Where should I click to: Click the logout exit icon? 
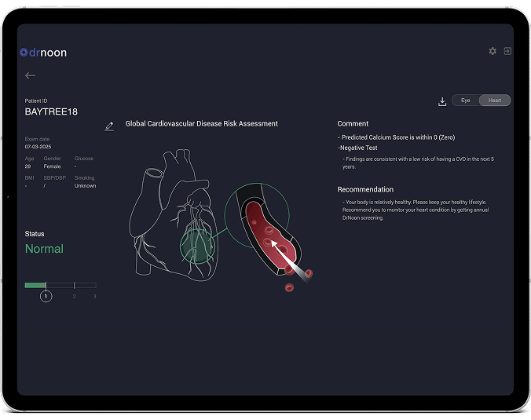(507, 51)
